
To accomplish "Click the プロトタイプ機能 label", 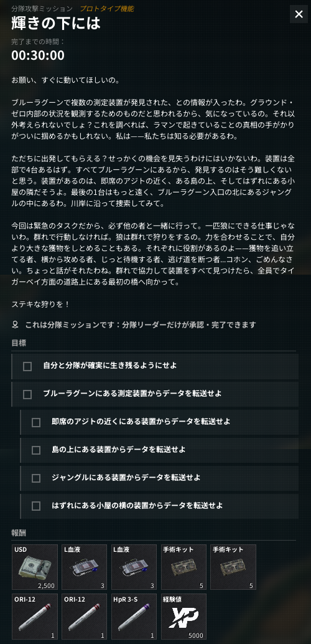I will pyautogui.click(x=107, y=9).
